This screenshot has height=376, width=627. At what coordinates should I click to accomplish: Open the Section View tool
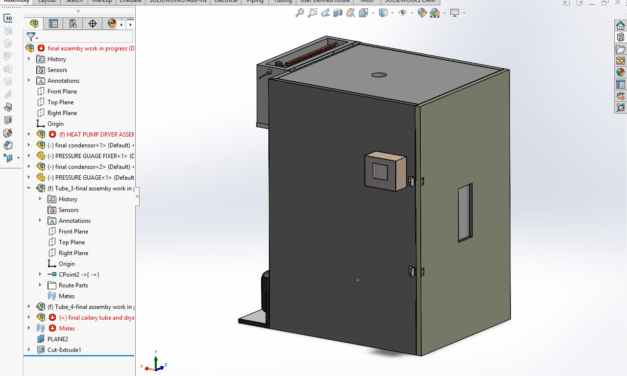[x=338, y=13]
